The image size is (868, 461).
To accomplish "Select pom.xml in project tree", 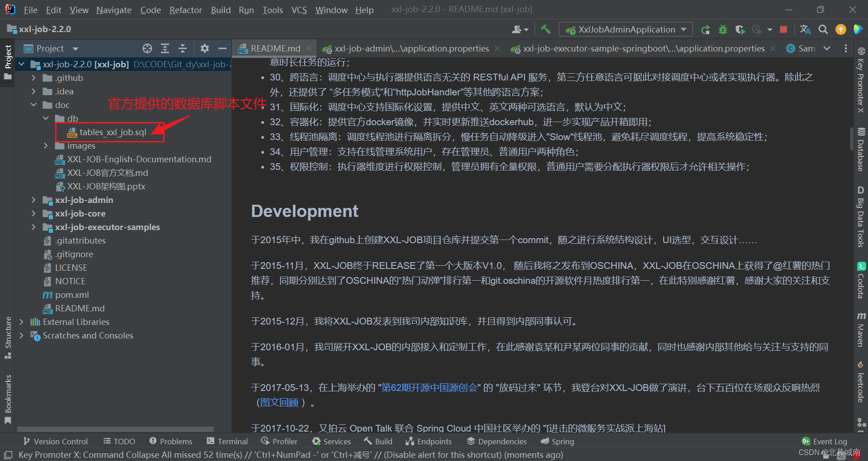I will click(x=72, y=295).
